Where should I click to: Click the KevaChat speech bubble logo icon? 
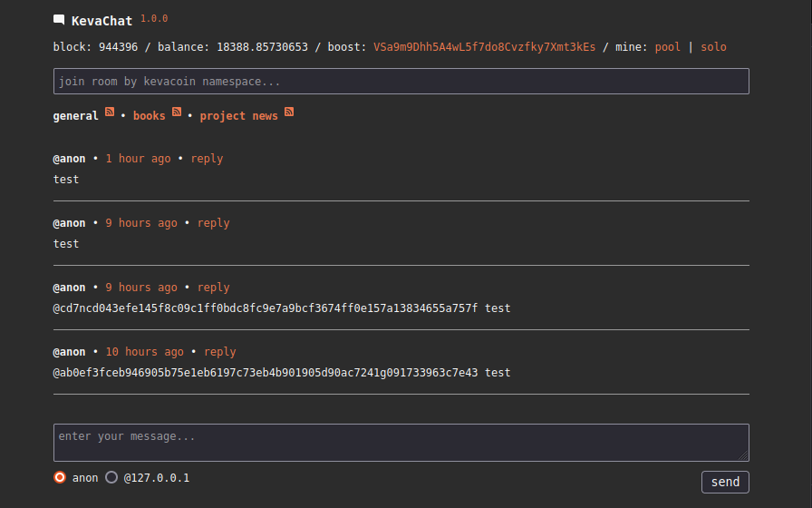pyautogui.click(x=59, y=20)
